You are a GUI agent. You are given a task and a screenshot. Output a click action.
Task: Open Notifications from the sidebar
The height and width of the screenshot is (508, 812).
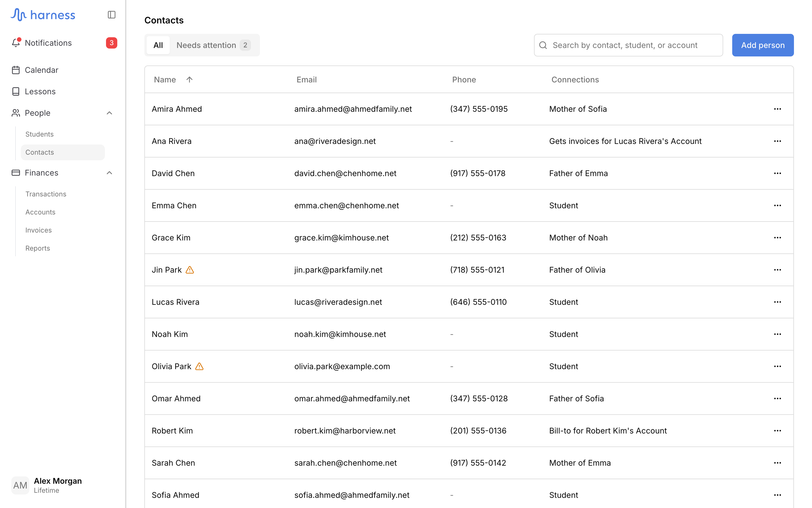64,43
